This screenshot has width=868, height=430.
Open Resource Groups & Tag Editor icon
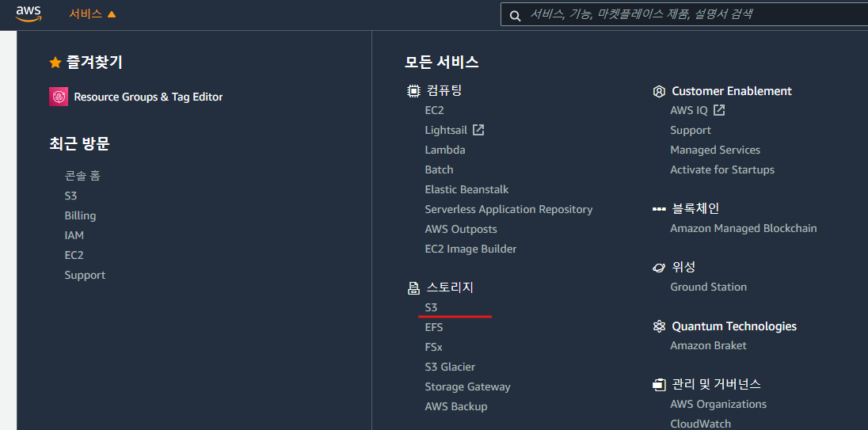click(x=59, y=97)
